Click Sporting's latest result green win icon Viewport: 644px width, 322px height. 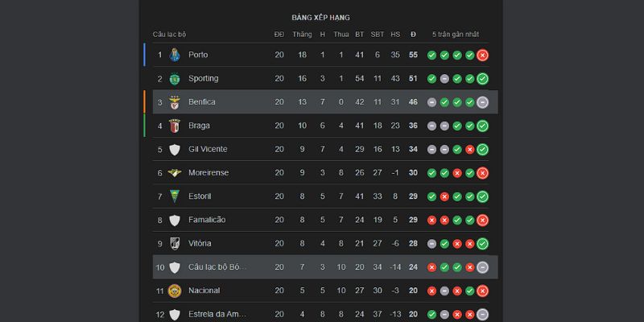tap(482, 79)
